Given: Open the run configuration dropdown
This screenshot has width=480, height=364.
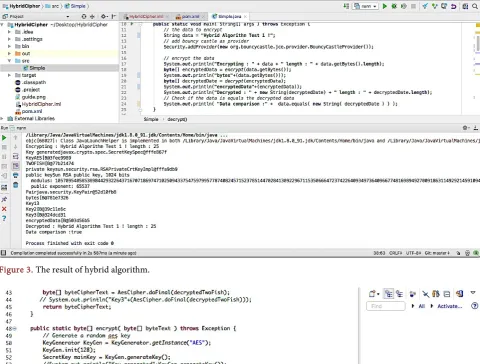Looking at the screenshot, I should pyautogui.click(x=366, y=6).
